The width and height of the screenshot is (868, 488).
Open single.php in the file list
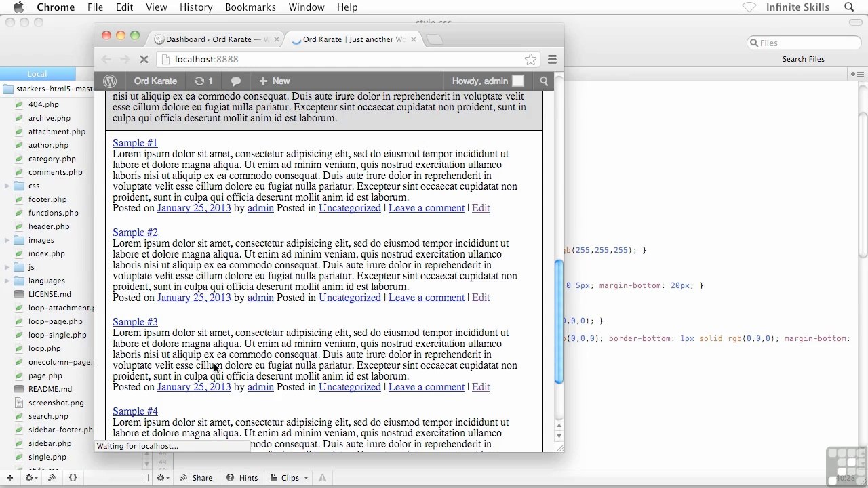(x=47, y=457)
